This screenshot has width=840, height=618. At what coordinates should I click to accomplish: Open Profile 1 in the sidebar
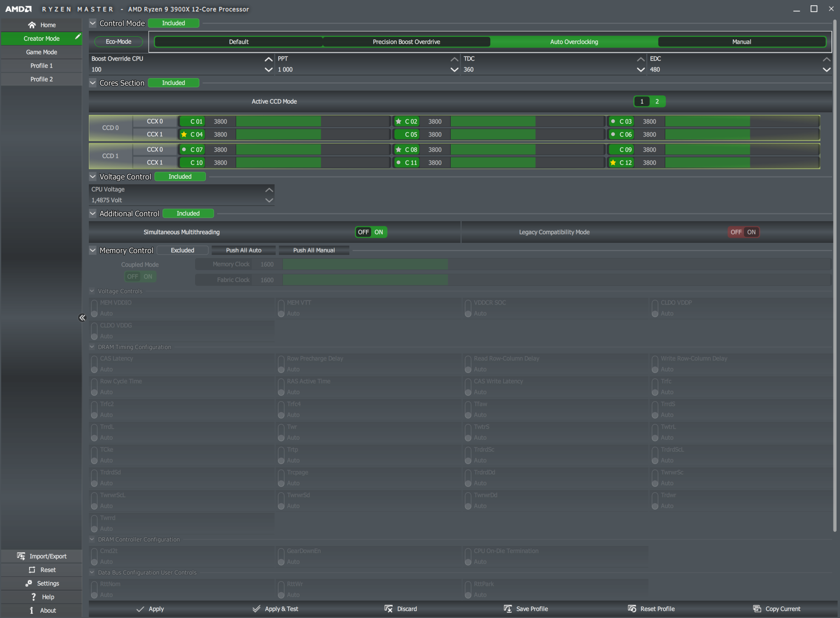click(x=42, y=65)
